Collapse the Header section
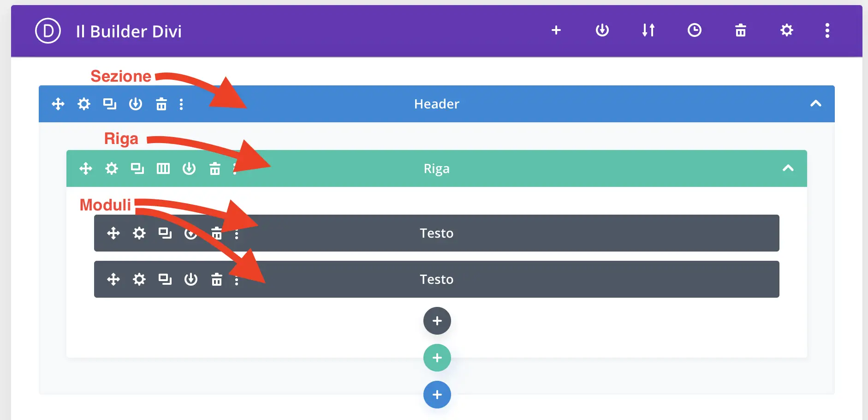868x420 pixels. tap(815, 104)
